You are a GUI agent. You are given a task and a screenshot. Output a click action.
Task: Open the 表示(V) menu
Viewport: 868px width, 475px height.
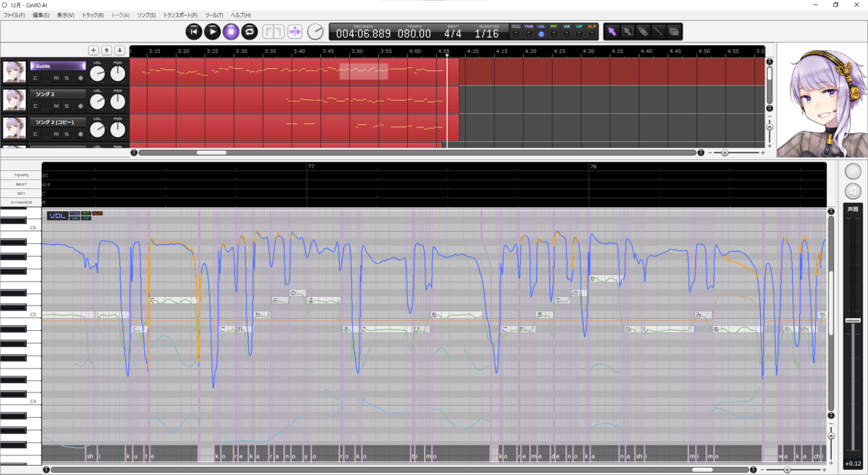(66, 15)
